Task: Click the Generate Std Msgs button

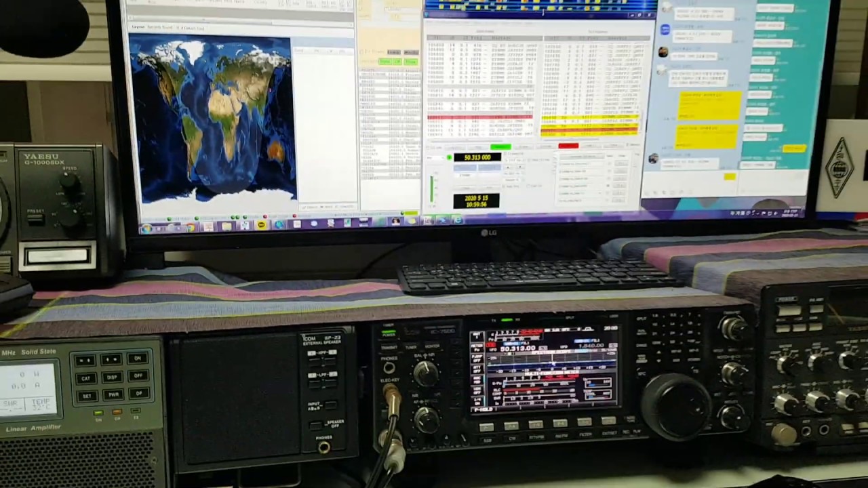Action: pyautogui.click(x=582, y=157)
